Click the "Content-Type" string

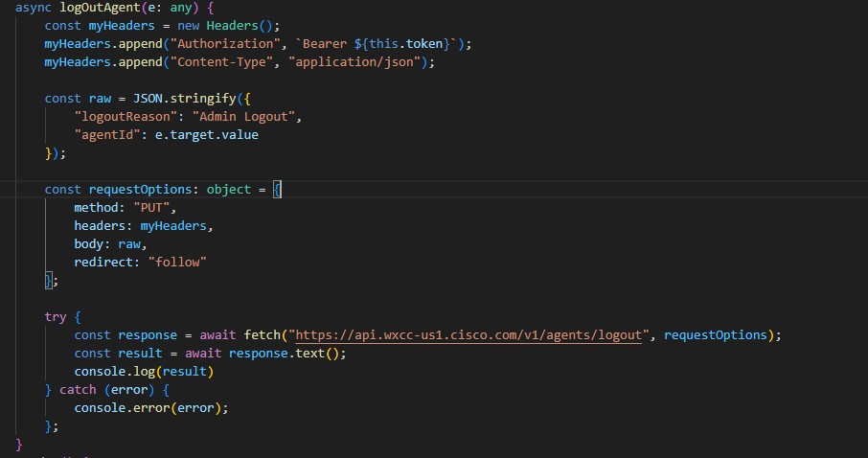click(222, 62)
